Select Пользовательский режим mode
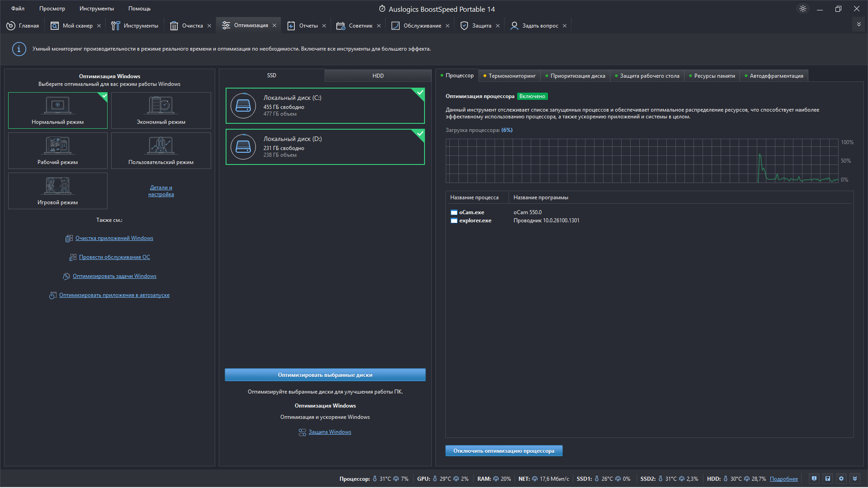This screenshot has height=488, width=868. click(161, 150)
